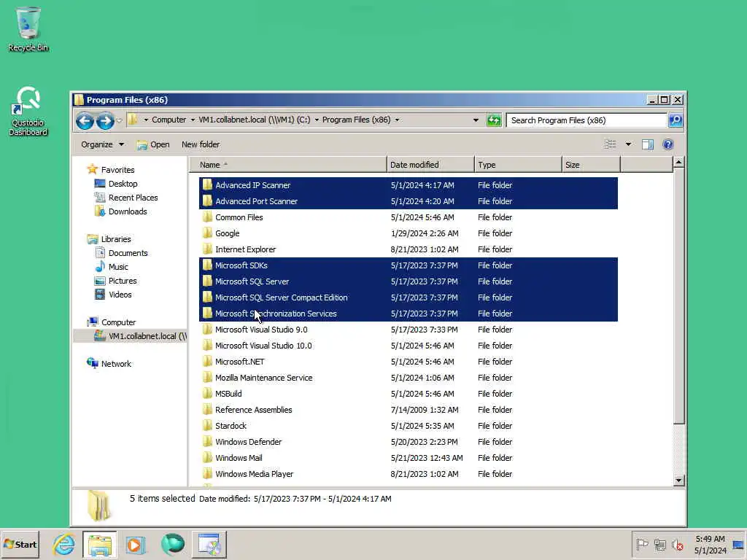The width and height of the screenshot is (747, 560).
Task: Select Microsoft Visual Studio 9.0 folder icon
Action: (206, 330)
